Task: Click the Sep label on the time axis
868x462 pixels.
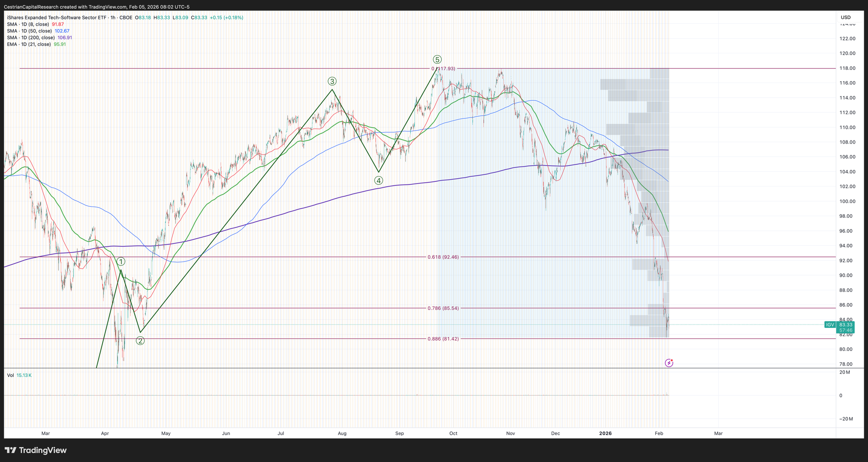Action: tap(400, 433)
